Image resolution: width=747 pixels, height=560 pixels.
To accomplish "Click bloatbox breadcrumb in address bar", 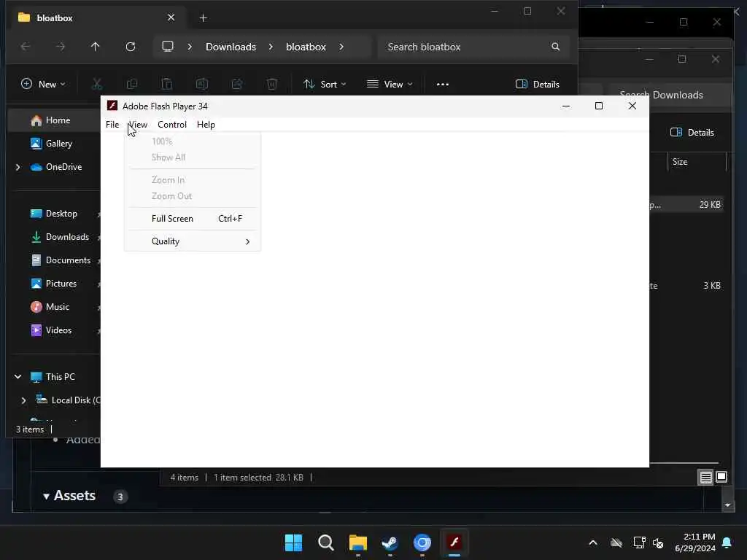I will pyautogui.click(x=306, y=47).
